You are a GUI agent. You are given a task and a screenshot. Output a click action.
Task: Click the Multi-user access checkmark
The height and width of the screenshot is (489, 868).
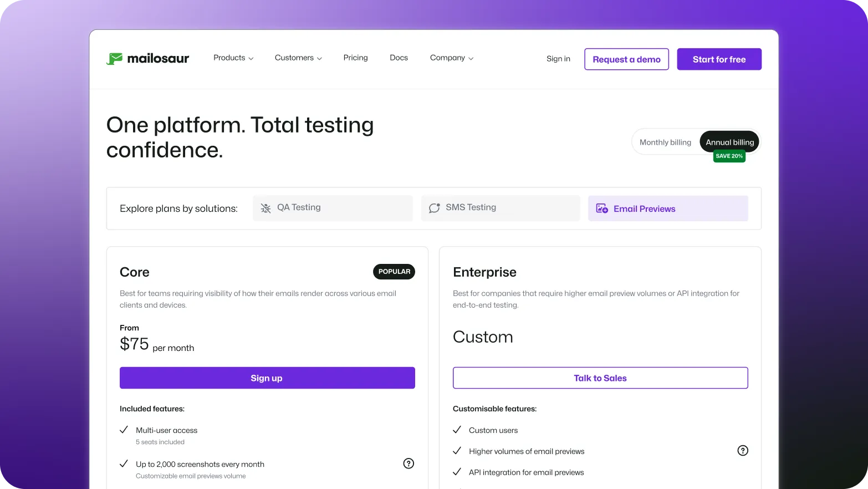(124, 430)
